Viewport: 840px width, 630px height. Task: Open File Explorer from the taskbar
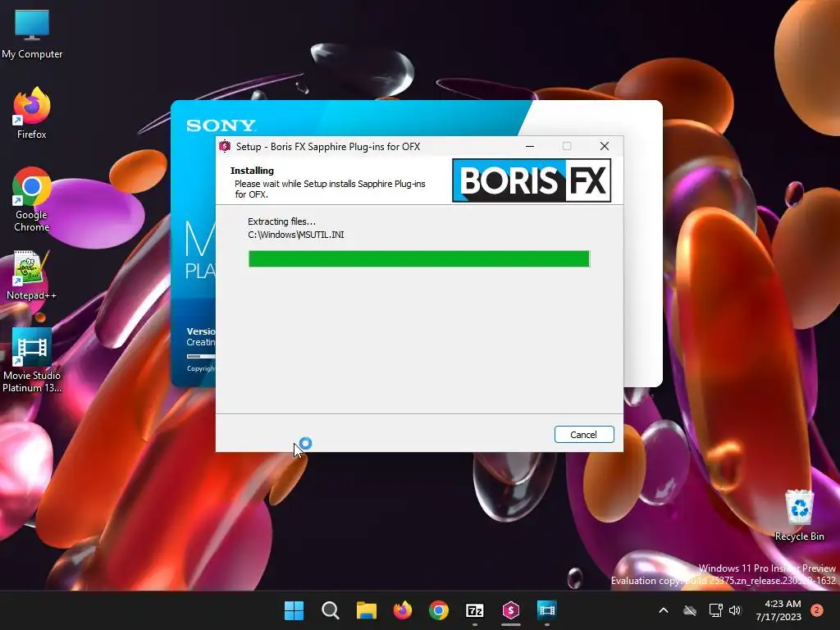367,610
